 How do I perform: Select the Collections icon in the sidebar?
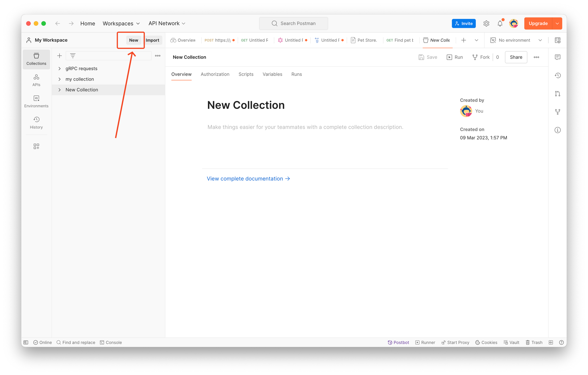36,59
